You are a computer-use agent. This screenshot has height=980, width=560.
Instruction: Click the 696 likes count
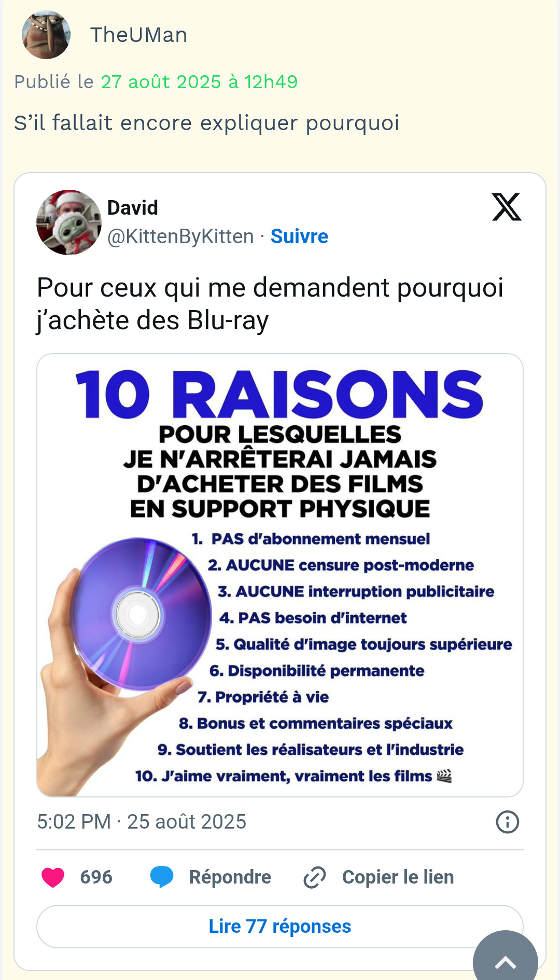[x=96, y=877]
